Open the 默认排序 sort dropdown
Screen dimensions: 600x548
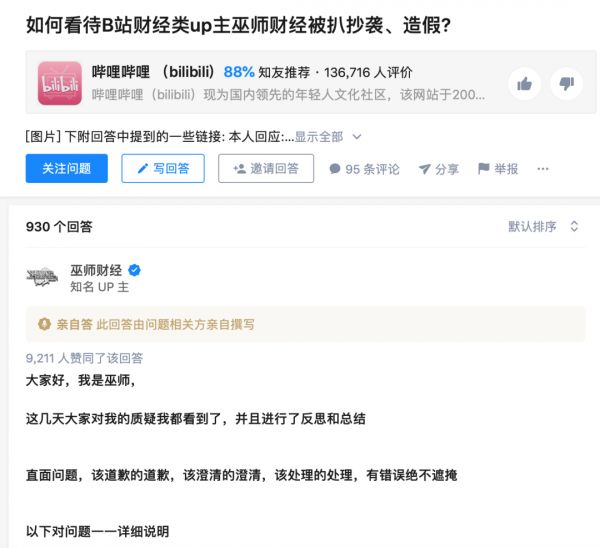point(543,227)
